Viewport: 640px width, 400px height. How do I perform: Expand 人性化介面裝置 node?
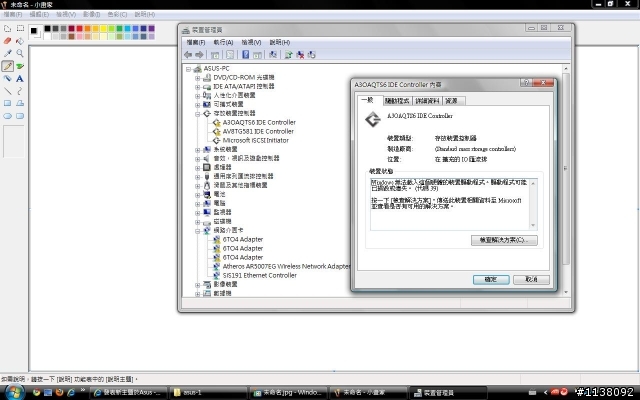pyautogui.click(x=198, y=96)
